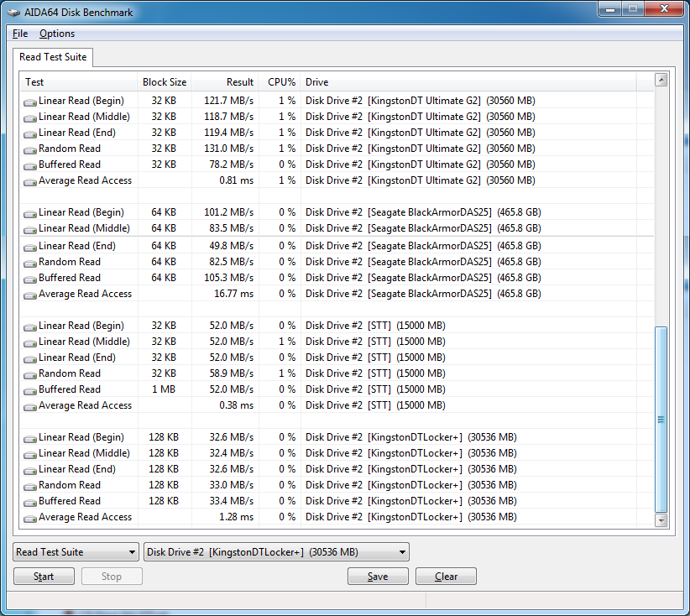Click the 49.8 MB/s result value
Image resolution: width=690 pixels, height=616 pixels.
click(x=232, y=246)
